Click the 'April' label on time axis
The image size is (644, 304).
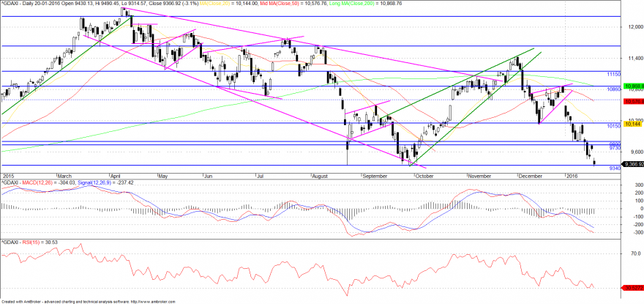coord(117,176)
